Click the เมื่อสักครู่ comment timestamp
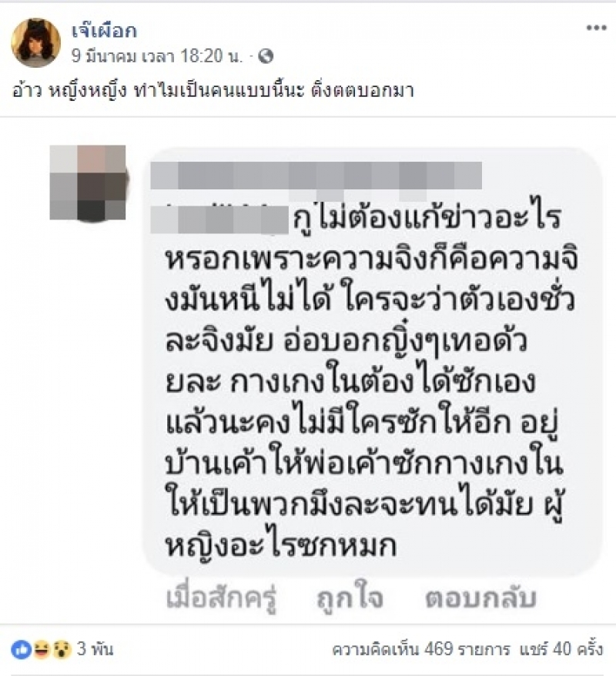Image resolution: width=616 pixels, height=676 pixels. [x=221, y=598]
